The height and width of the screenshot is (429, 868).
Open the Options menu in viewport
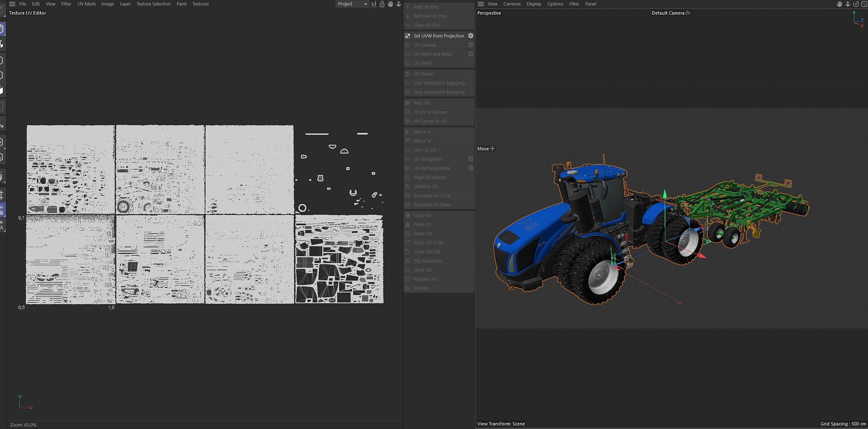[x=556, y=4]
